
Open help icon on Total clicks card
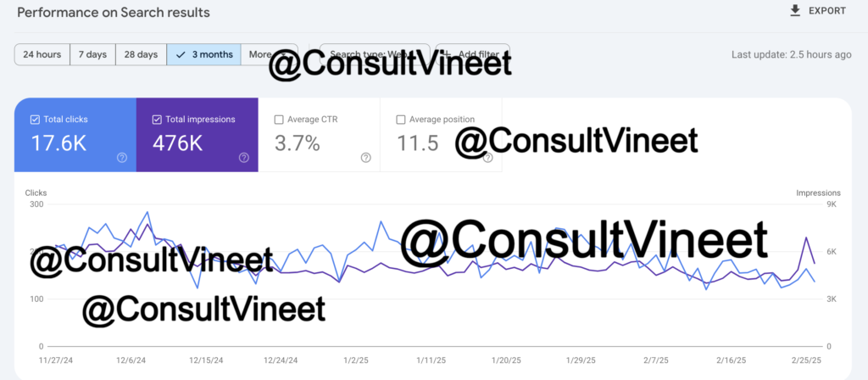(122, 158)
